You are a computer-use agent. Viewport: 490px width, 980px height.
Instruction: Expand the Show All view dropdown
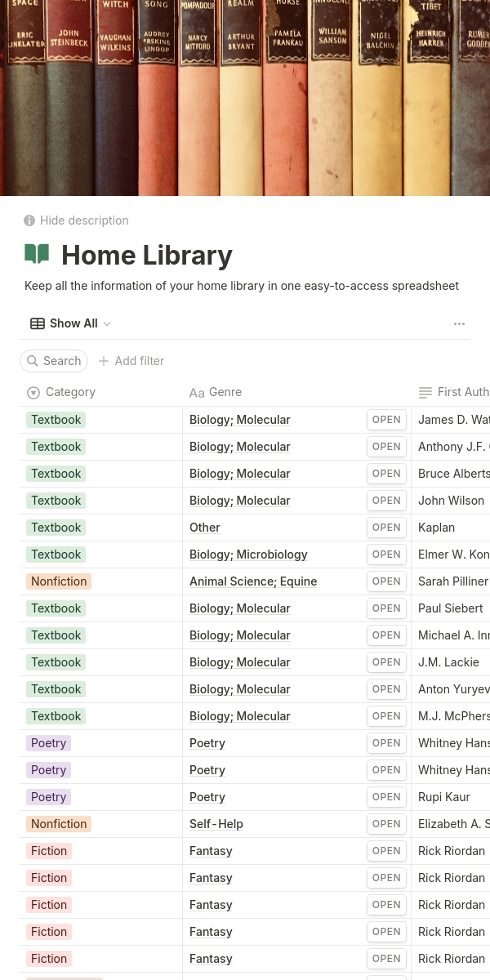click(107, 324)
